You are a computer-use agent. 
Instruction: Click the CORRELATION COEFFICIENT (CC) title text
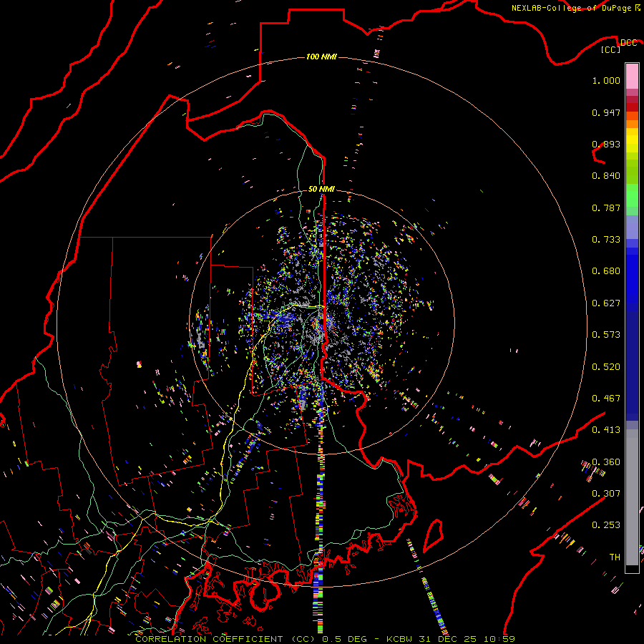tap(225, 639)
